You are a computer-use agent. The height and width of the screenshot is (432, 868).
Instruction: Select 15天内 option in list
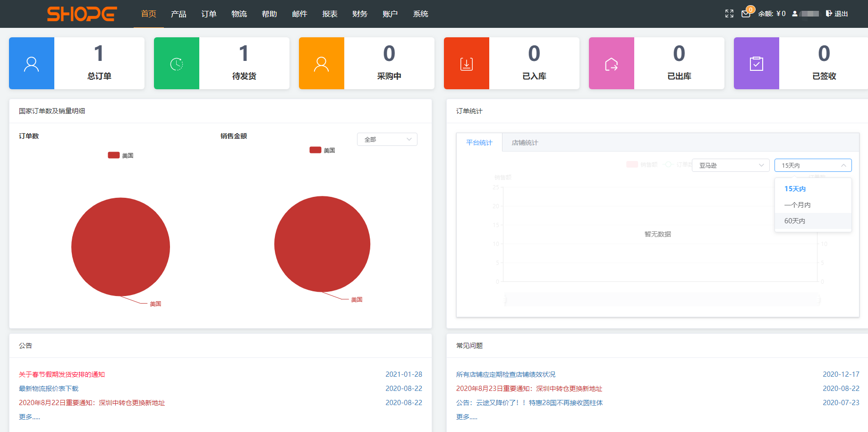pos(813,189)
